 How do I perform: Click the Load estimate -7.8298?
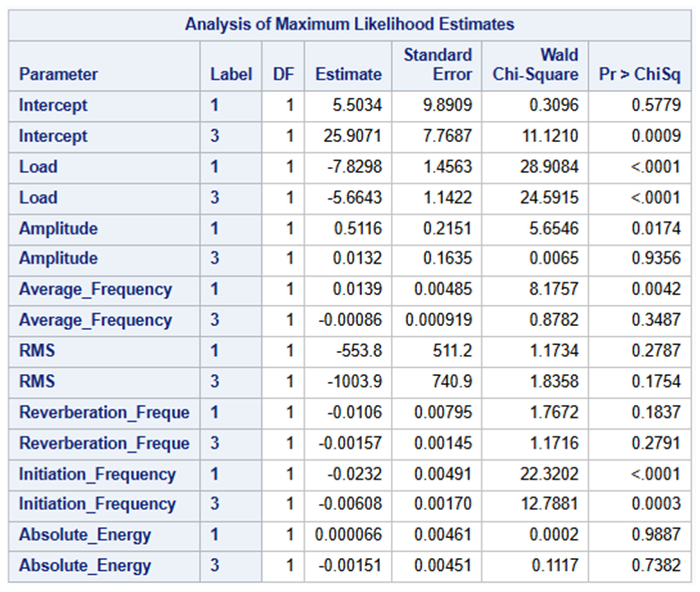355,167
